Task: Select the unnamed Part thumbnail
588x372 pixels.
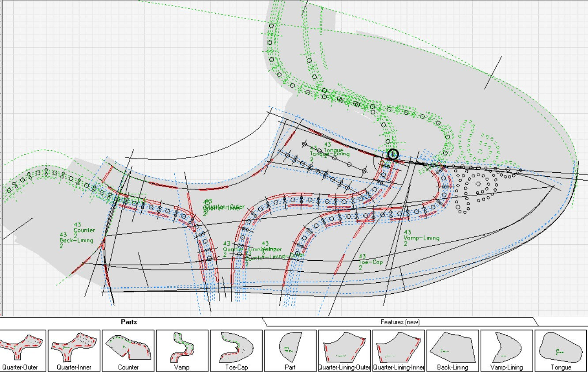Action: click(x=290, y=350)
